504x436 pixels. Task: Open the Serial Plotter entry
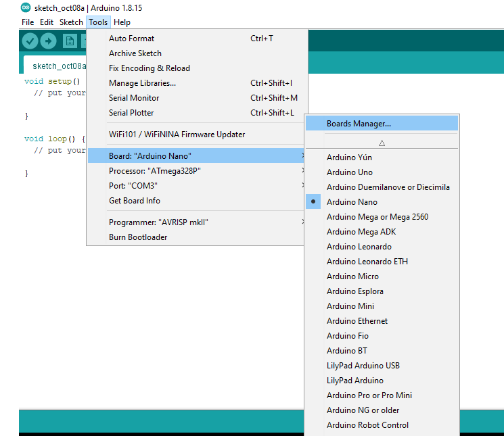[x=196, y=113]
